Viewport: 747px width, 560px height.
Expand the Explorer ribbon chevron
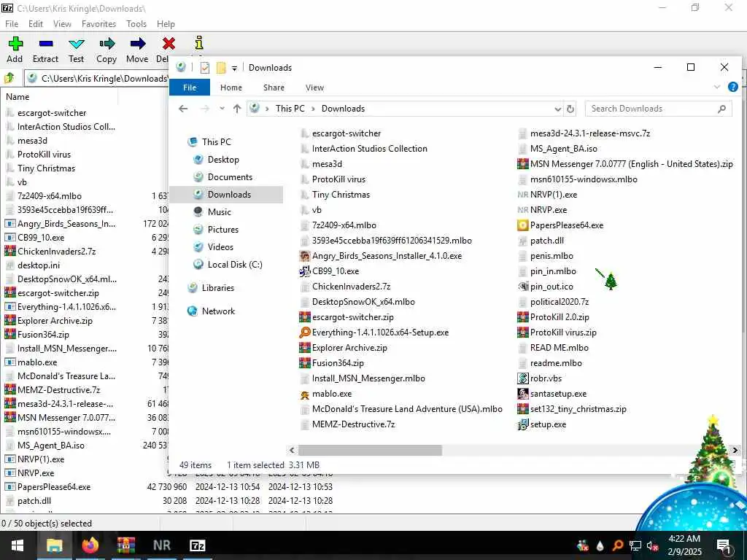pos(717,87)
